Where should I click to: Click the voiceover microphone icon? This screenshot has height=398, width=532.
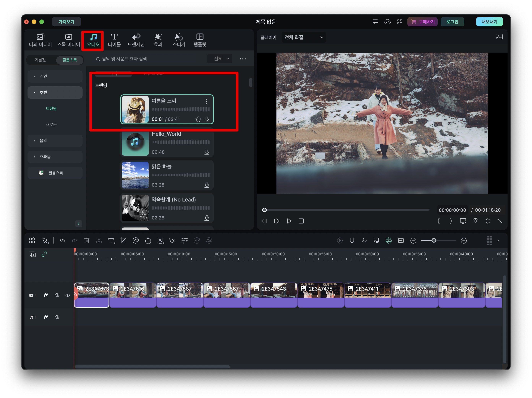point(364,240)
